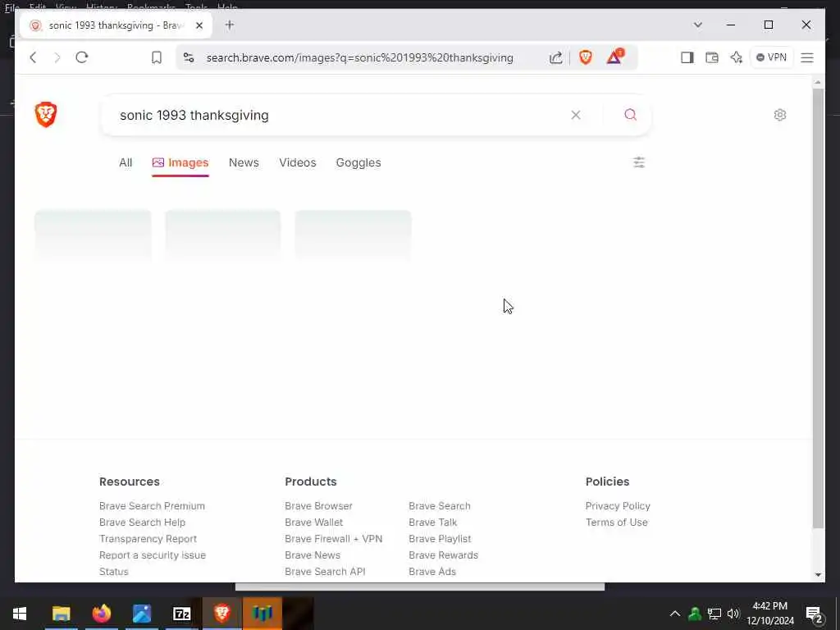This screenshot has height=630, width=840.
Task: Switch to the All tab
Action: [x=126, y=162]
